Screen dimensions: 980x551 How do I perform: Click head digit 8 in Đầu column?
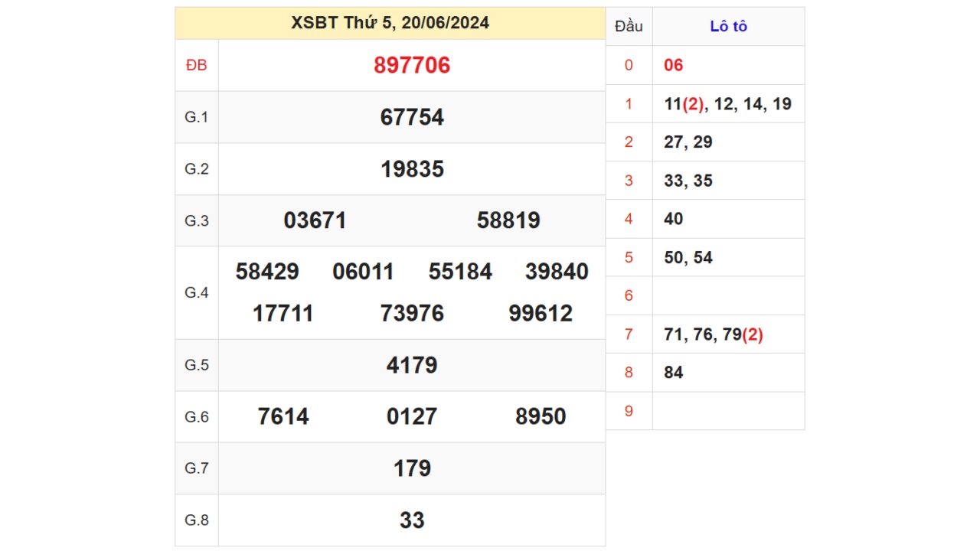click(629, 373)
